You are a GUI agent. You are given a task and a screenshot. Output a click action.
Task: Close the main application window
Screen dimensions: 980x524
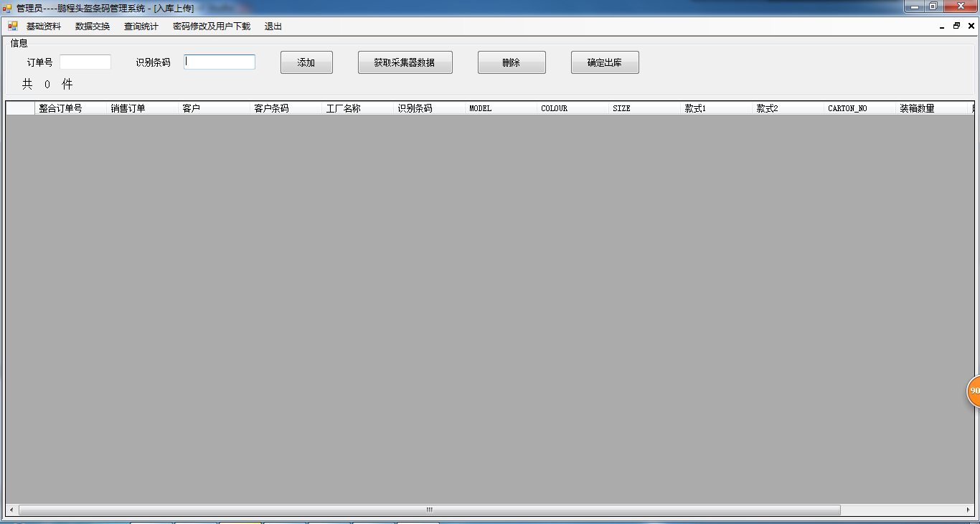coord(960,6)
